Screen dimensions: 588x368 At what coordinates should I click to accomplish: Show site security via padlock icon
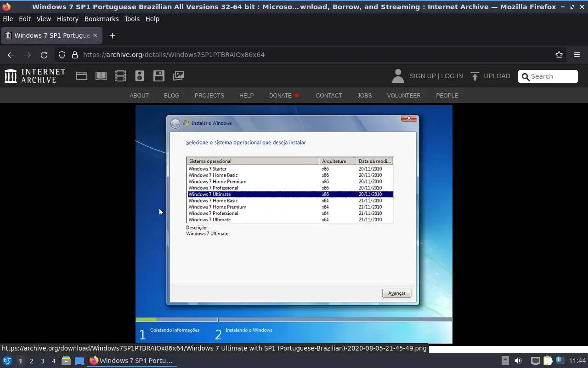click(x=75, y=55)
